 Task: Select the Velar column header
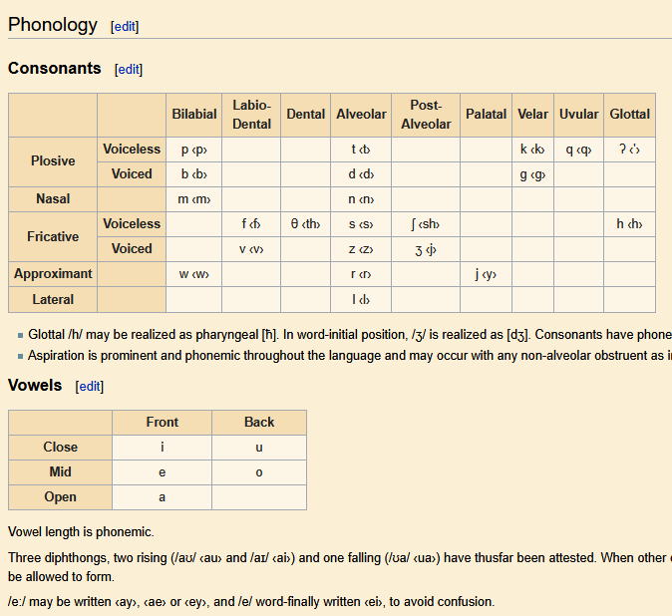[x=532, y=115]
